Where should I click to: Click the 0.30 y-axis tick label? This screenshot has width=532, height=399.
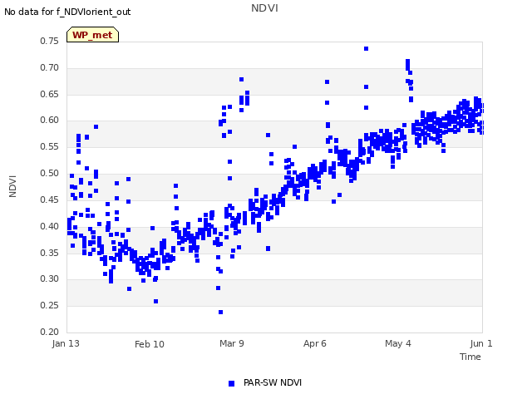coord(50,279)
